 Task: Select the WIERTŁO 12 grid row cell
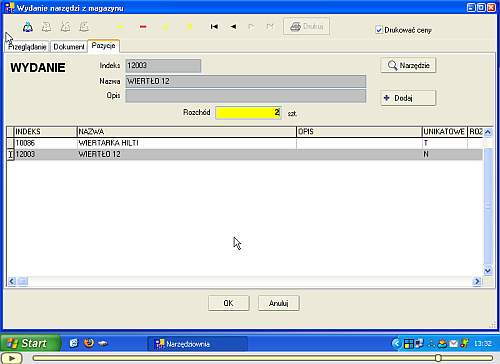[187, 154]
